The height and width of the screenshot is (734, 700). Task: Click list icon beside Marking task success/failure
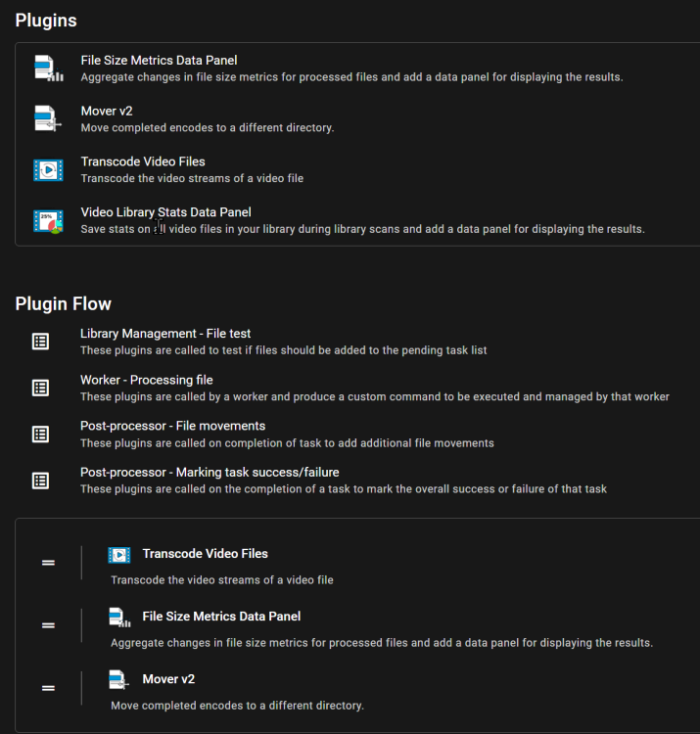(41, 481)
